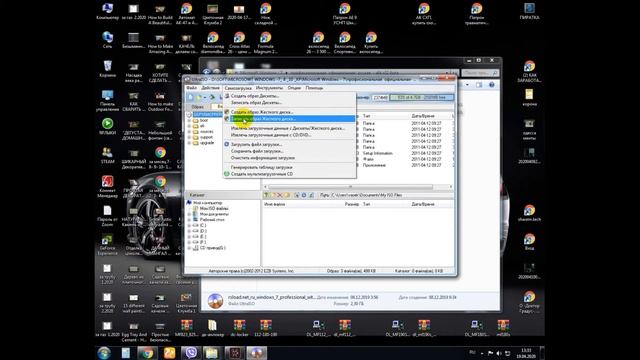
Task: Click Имя файла column header in catalog list
Action: [x=275, y=204]
